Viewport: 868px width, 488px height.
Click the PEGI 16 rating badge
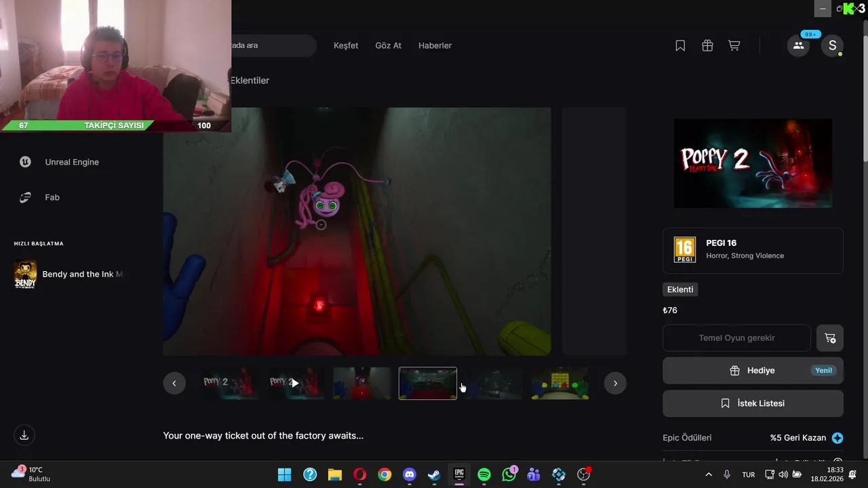point(685,250)
